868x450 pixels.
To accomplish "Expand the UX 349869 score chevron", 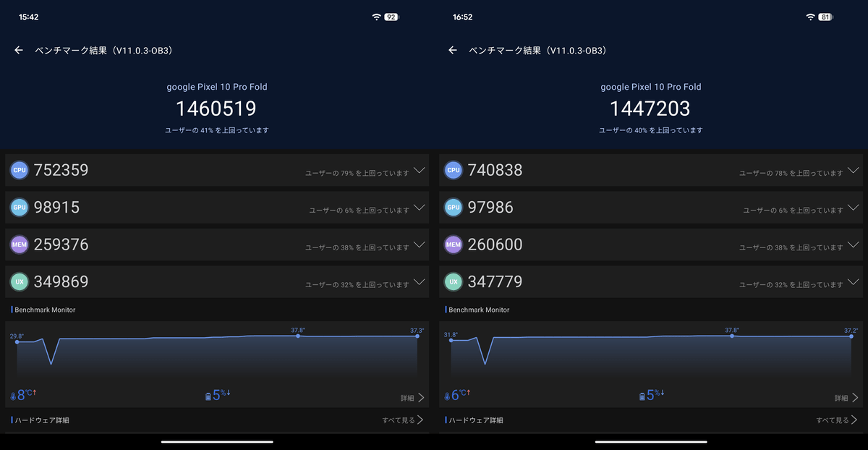I will pyautogui.click(x=420, y=283).
